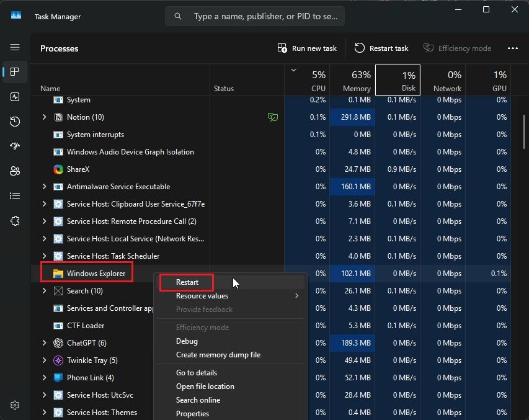Select the Windows Audio Device Graph Isolation row
Image resolution: width=529 pixels, height=420 pixels.
(270, 152)
